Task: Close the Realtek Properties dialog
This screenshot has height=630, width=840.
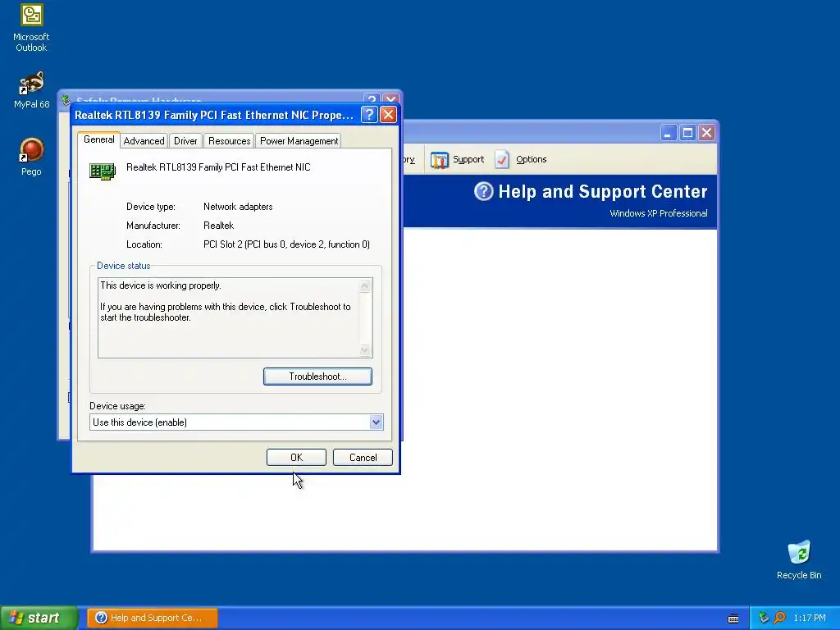Action: pyautogui.click(x=388, y=115)
